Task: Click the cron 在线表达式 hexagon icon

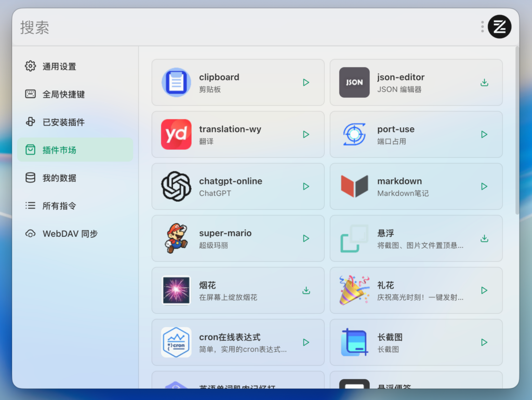Action: click(176, 342)
